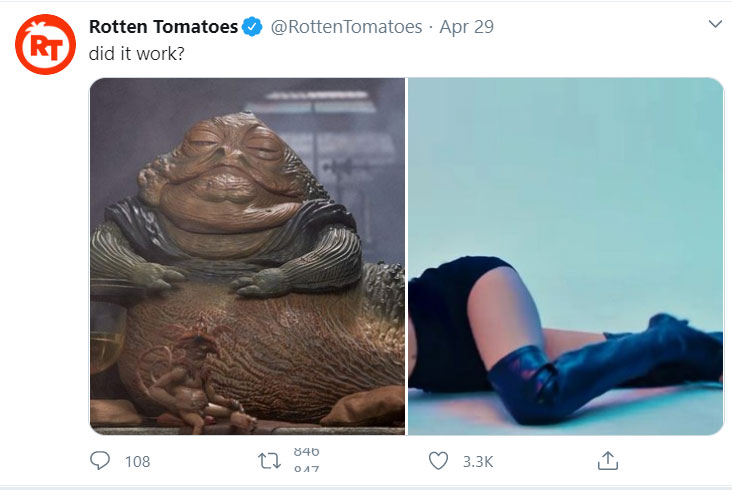Viewport: 732px width, 490px height.
Task: Click the @RottenTomatoes handle
Action: click(x=346, y=27)
